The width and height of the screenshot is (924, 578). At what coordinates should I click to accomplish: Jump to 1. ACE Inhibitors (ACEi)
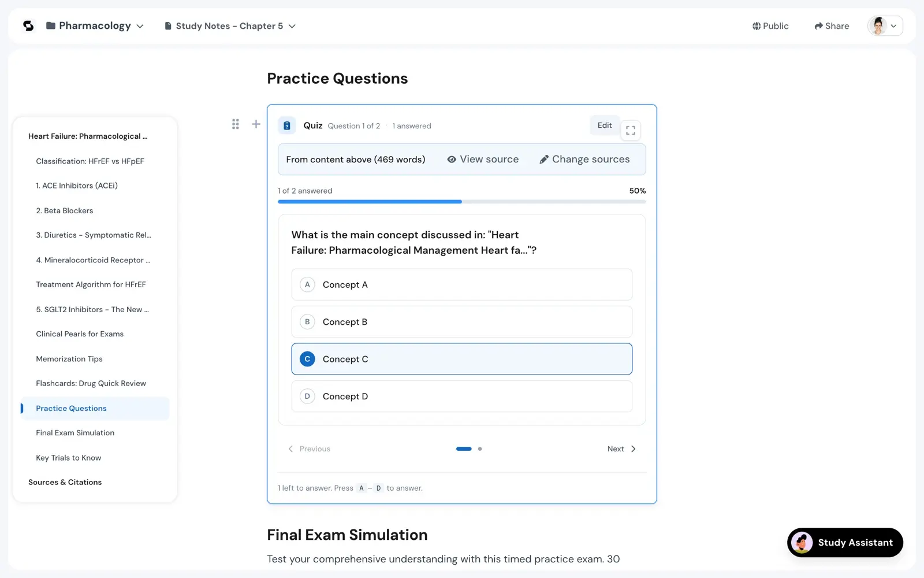(77, 186)
